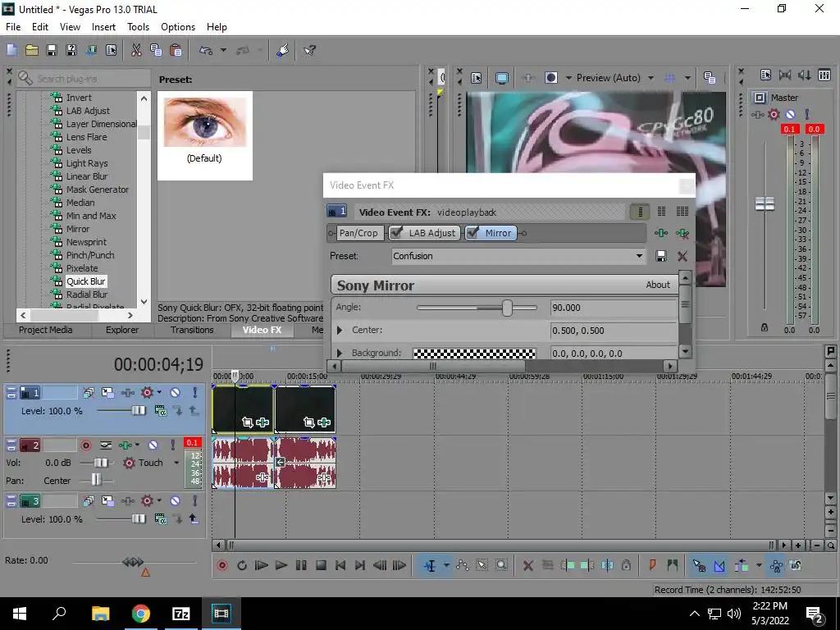Click the Background checkered color swatch
840x630 pixels.
[x=475, y=354]
